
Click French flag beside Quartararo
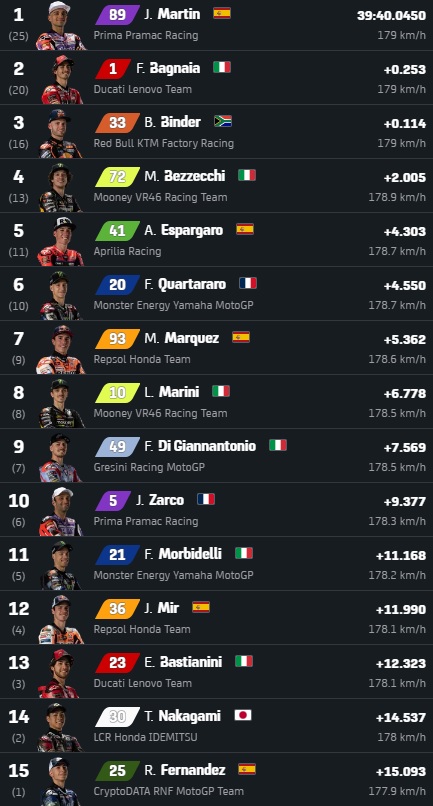[x=248, y=283]
